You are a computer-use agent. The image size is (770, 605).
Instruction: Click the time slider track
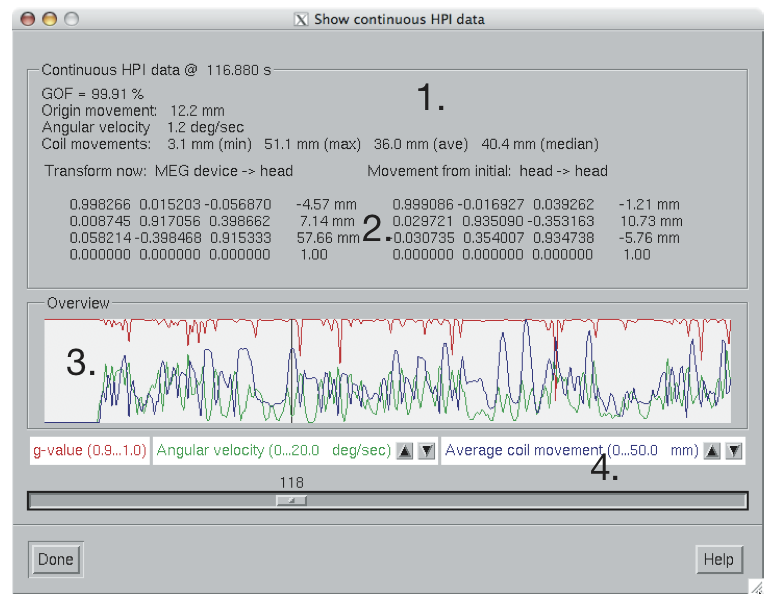pyautogui.click(x=387, y=501)
